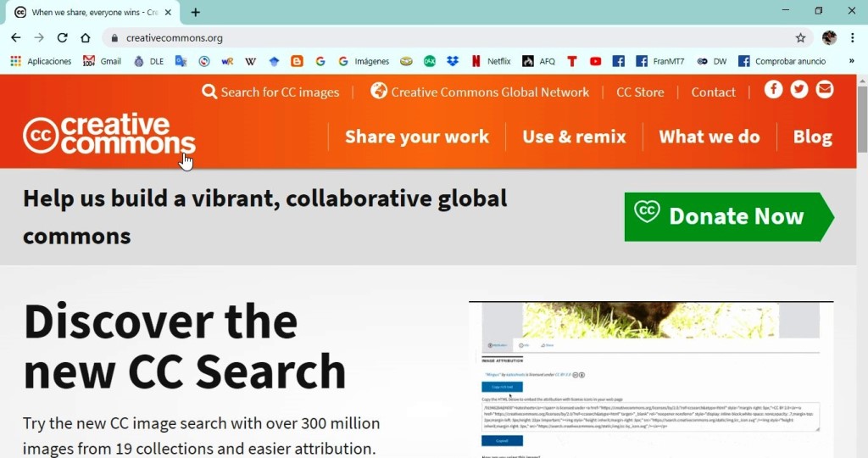This screenshot has width=868, height=458.
Task: Open the Chrome three-dot menu
Action: [x=853, y=37]
